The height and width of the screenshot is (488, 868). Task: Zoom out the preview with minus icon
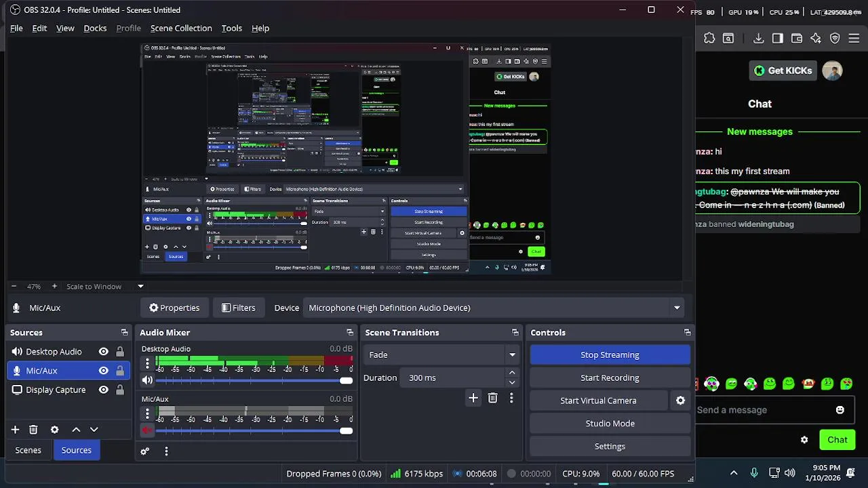(14, 286)
